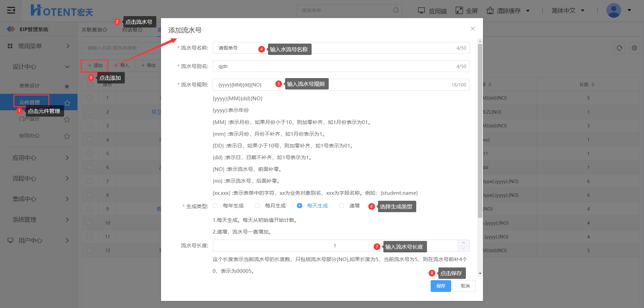Select the 每月生成 radio option
Screen dimensions: 644x308
257,206
